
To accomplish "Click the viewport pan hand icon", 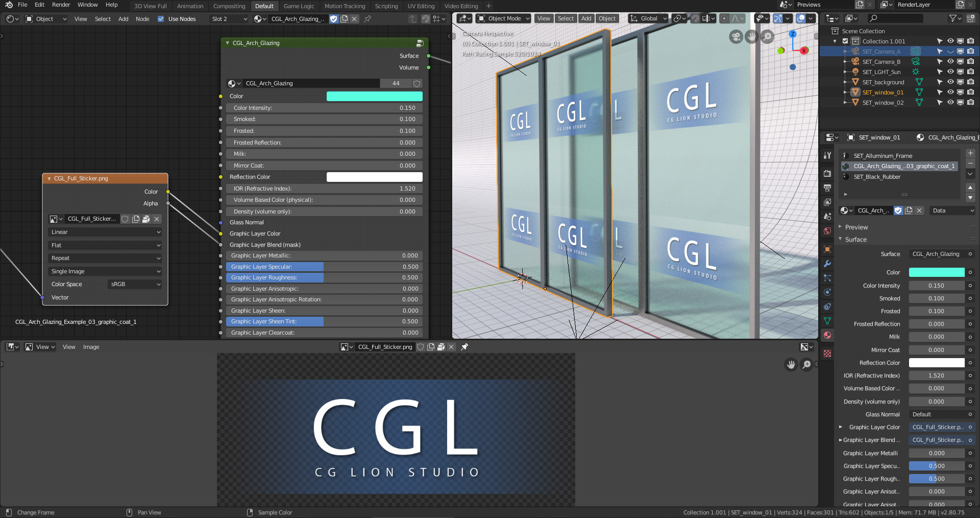I will coord(751,37).
